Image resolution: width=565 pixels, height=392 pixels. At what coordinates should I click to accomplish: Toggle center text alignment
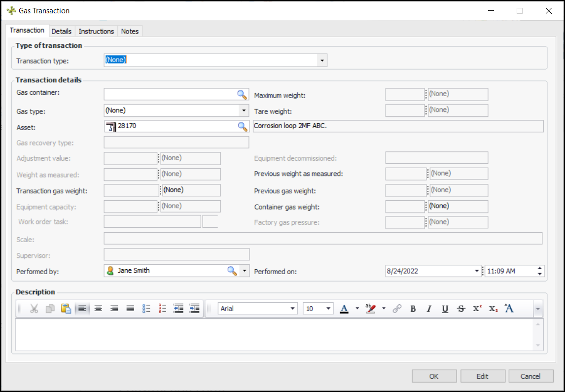[99, 309]
